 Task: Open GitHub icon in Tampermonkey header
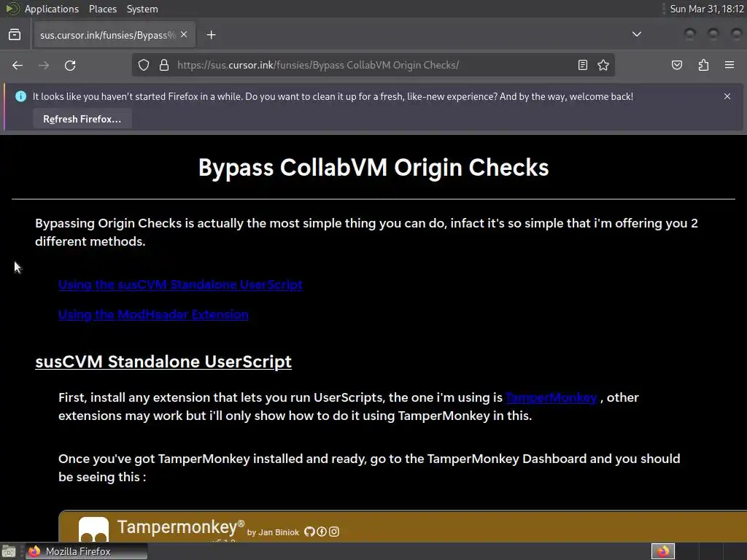tap(309, 532)
